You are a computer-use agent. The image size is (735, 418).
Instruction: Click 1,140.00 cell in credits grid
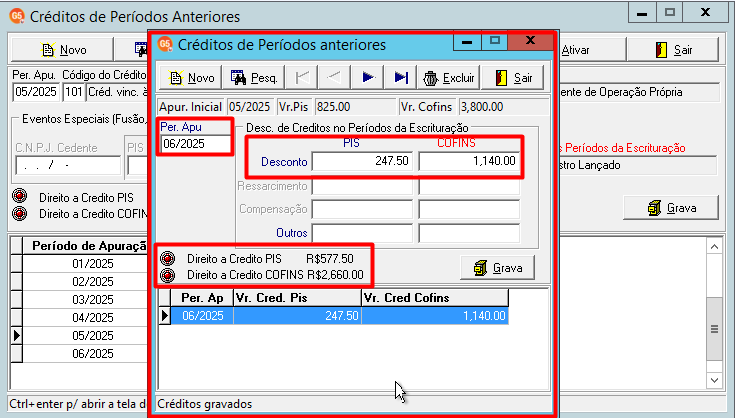[435, 316]
